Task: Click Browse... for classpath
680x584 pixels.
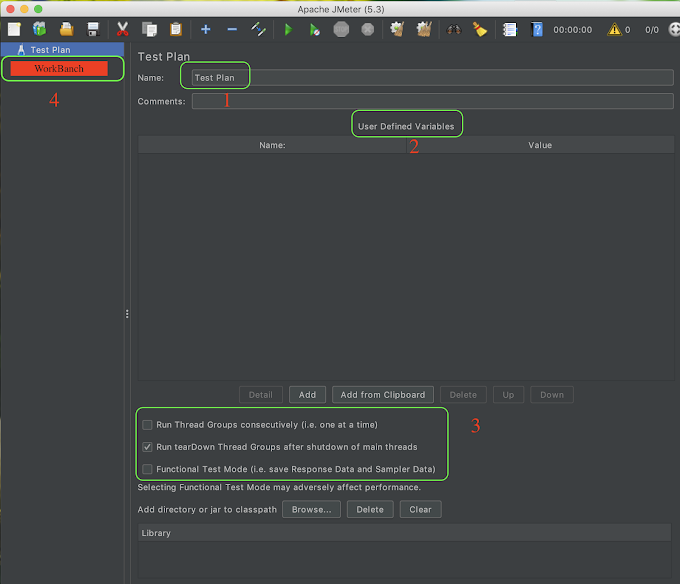Action: (x=311, y=509)
